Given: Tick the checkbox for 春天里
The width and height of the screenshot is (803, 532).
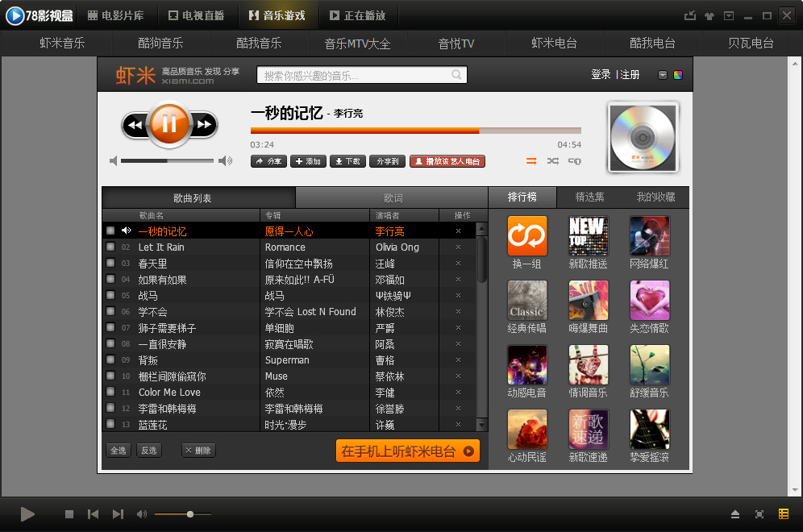Looking at the screenshot, I should click(110, 264).
